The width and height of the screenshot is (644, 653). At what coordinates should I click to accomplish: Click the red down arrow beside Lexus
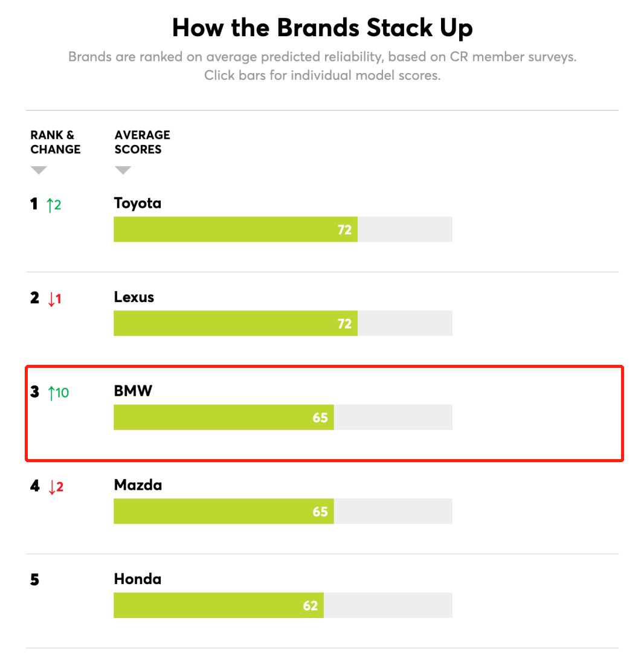pos(51,299)
